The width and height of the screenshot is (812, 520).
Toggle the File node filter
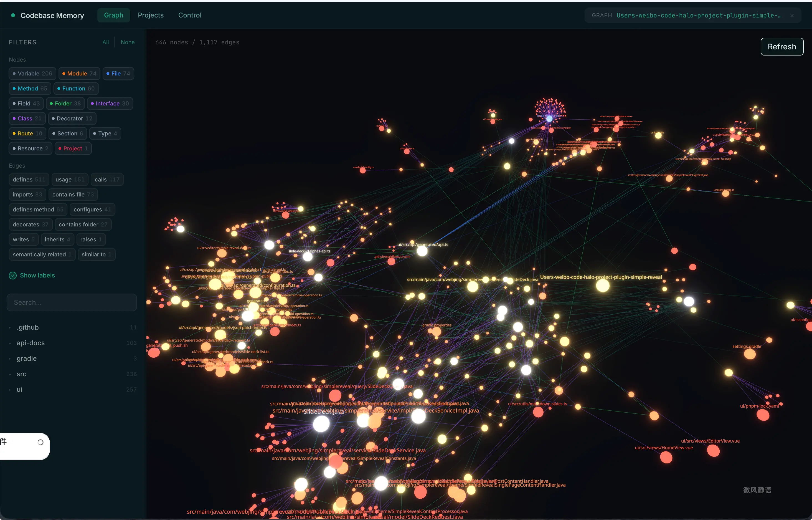(118, 74)
